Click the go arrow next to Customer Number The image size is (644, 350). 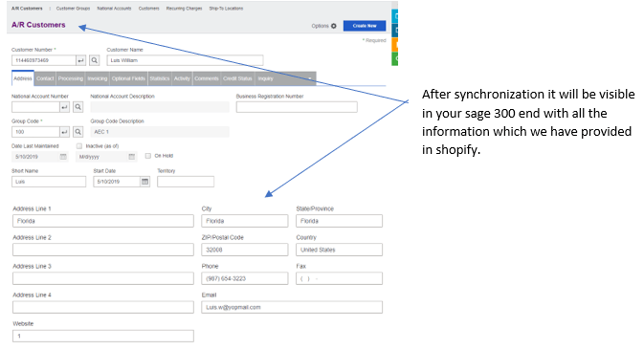pos(81,60)
